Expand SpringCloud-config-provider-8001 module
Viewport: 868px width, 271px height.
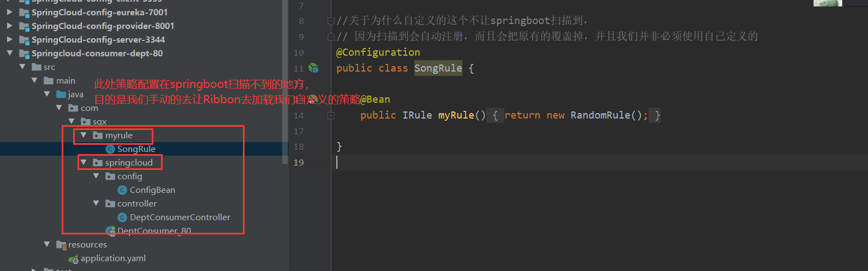coord(9,26)
